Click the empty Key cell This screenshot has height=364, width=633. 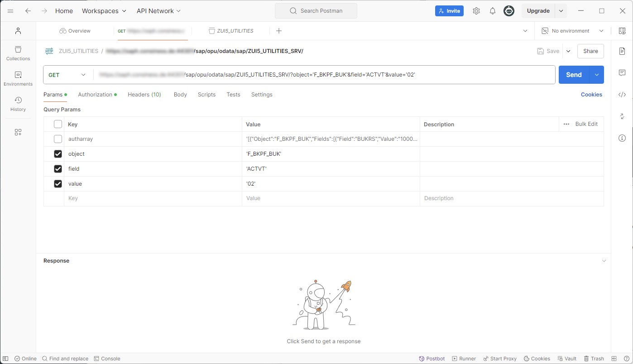[x=153, y=198]
